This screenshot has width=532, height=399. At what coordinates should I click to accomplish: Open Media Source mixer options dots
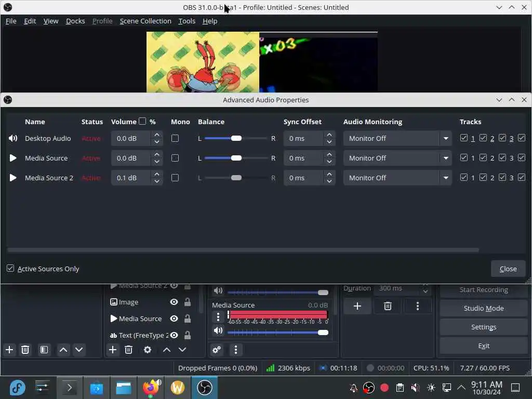coord(218,317)
